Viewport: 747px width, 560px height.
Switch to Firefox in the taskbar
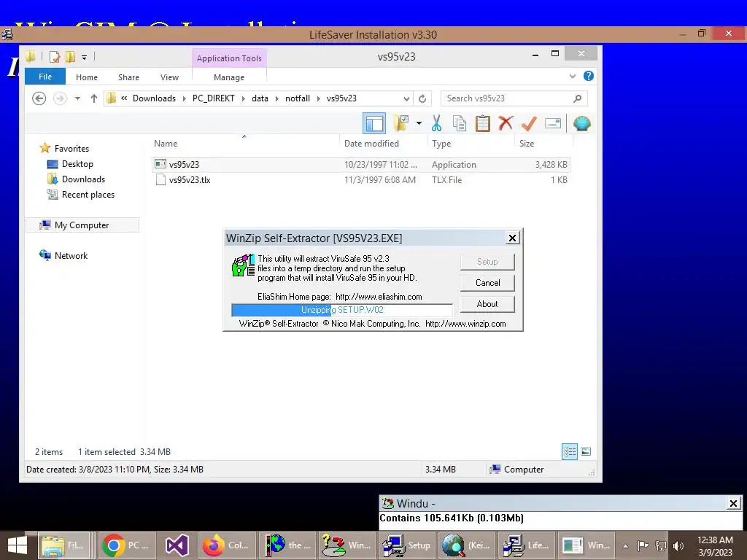(x=226, y=545)
